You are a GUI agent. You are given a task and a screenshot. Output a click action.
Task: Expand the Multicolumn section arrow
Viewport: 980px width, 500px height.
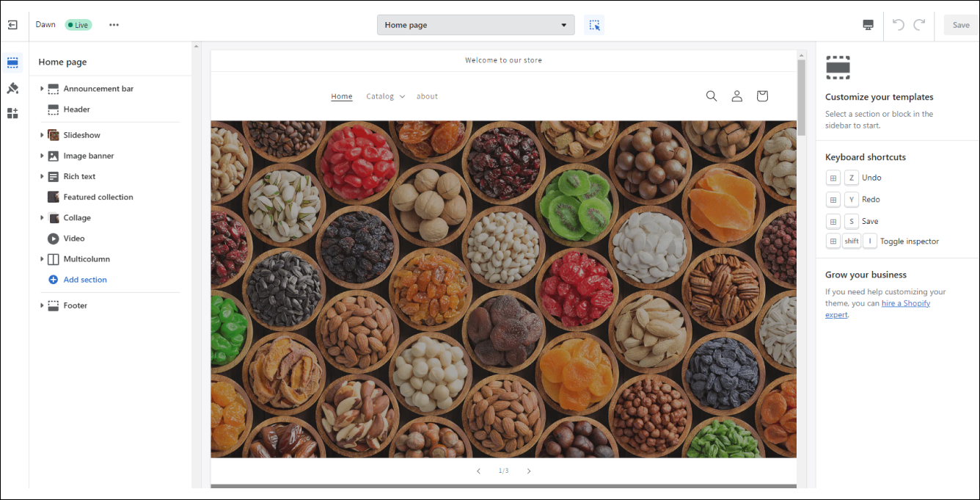point(42,259)
